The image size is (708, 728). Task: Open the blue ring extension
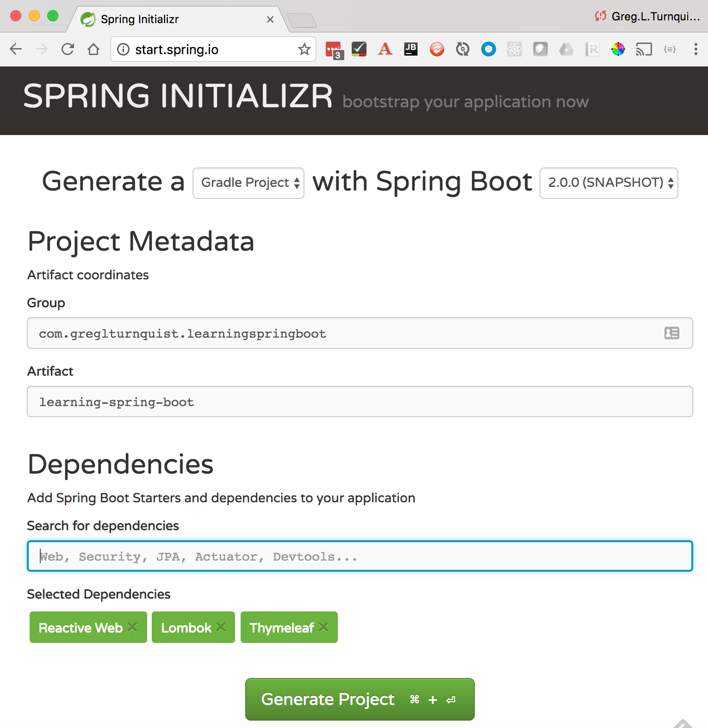(489, 49)
